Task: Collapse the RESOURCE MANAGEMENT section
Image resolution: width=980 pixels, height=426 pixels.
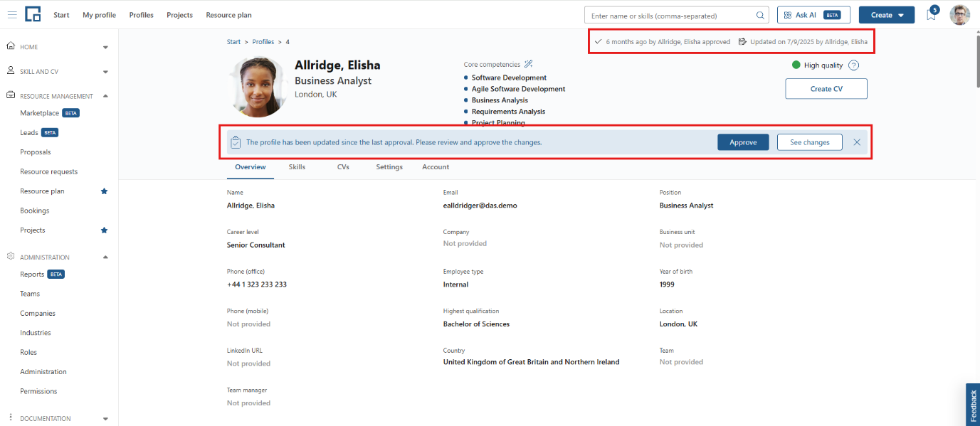Action: [x=105, y=96]
